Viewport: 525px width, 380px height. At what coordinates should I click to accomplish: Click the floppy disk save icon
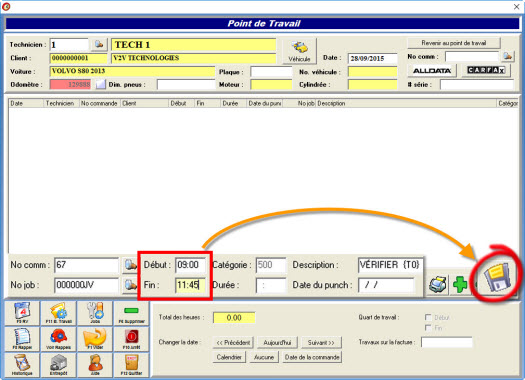pos(498,277)
